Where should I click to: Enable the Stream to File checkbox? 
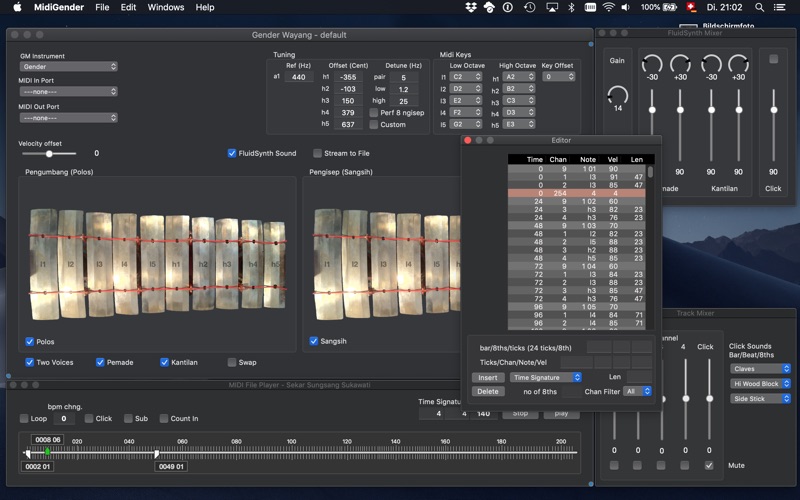pos(317,153)
